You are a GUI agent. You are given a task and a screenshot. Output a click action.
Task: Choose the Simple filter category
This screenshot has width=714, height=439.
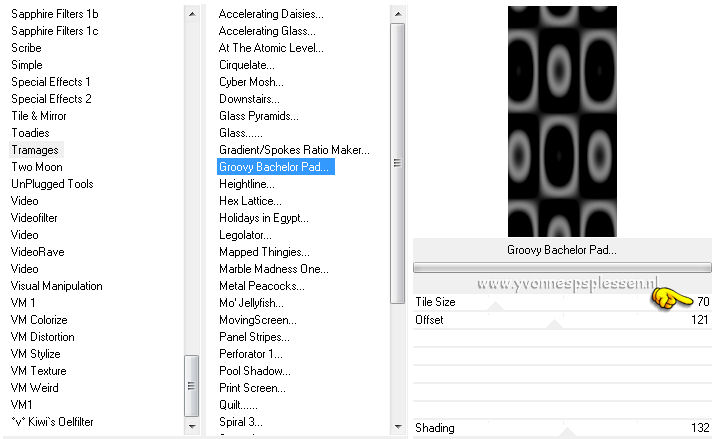coord(27,65)
